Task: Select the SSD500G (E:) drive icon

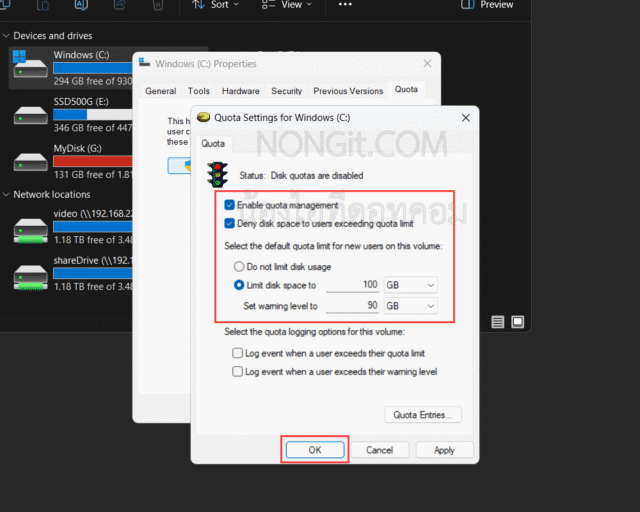Action: coord(30,115)
